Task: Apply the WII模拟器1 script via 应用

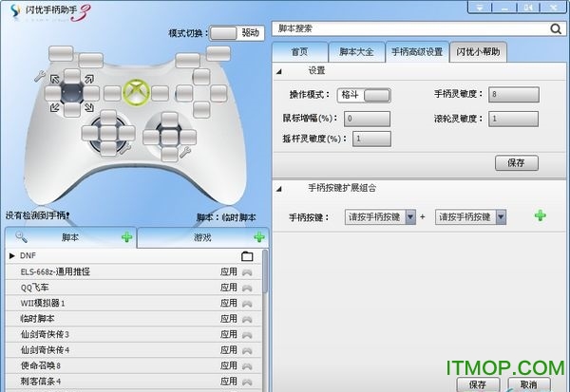Action: tap(229, 303)
